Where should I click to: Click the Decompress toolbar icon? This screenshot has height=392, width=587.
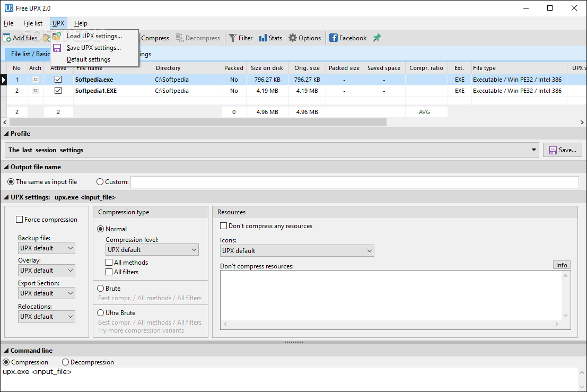tap(180, 38)
